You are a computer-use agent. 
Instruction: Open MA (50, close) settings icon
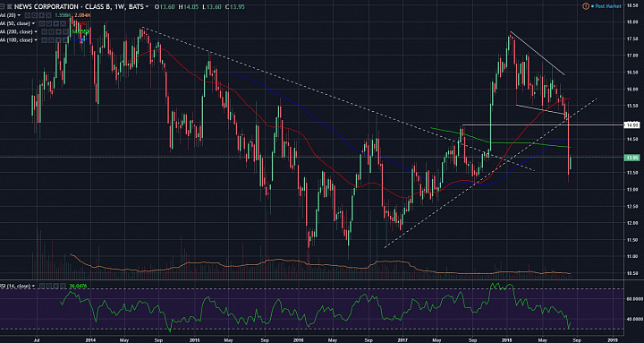click(x=49, y=23)
